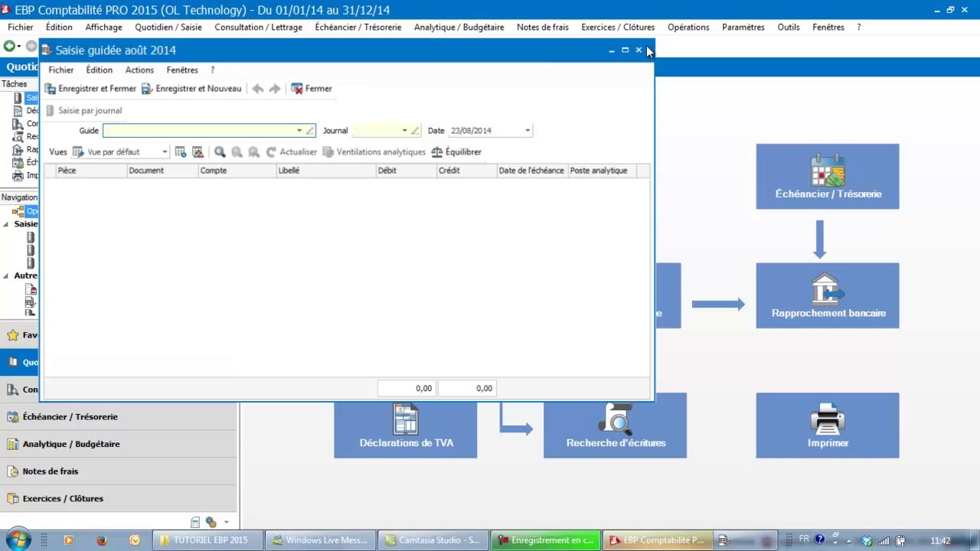Image resolution: width=980 pixels, height=551 pixels.
Task: Open Édition menu in Saisie guidée window
Action: pos(100,70)
